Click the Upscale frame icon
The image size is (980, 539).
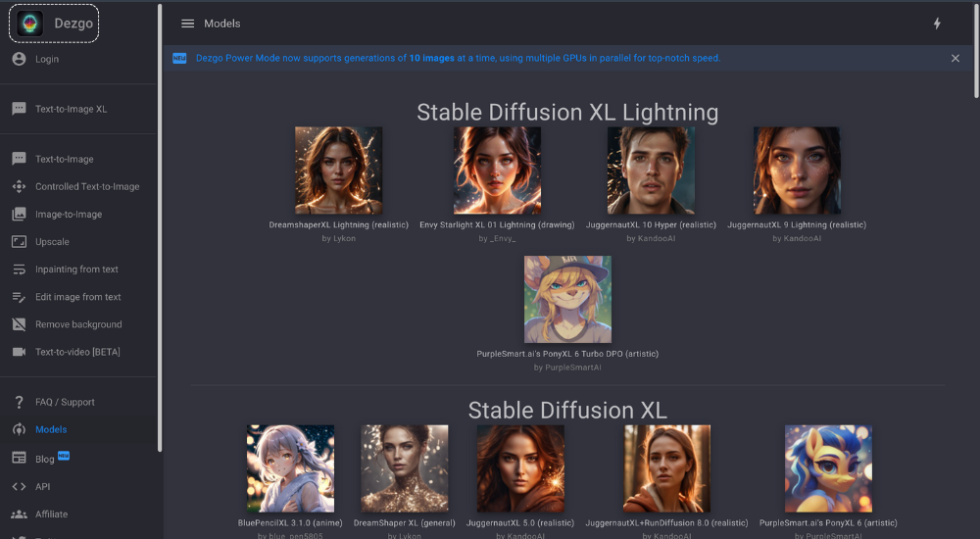pos(20,241)
